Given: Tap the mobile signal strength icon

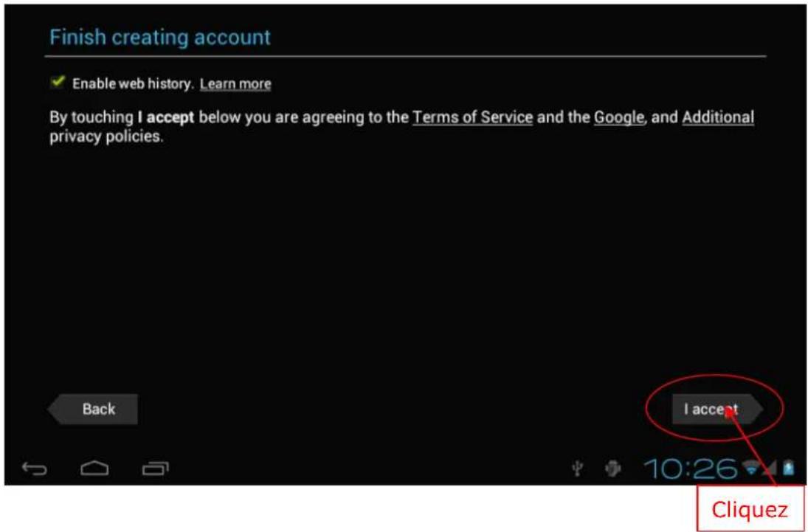Looking at the screenshot, I should point(770,467).
